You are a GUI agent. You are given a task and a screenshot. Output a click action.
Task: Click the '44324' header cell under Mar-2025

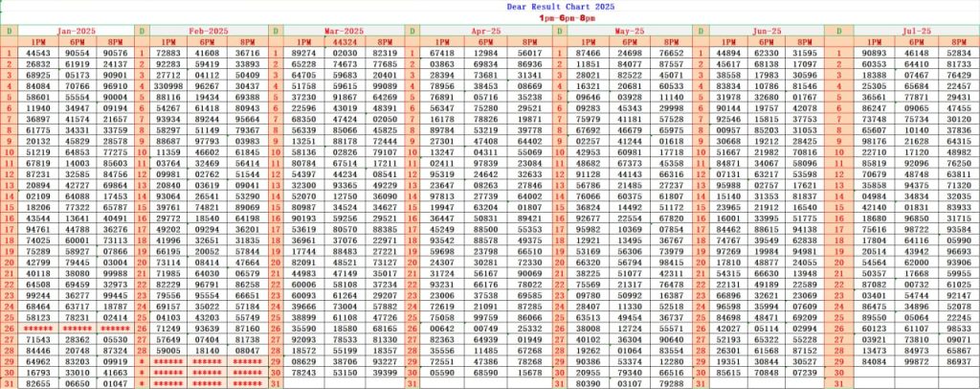345,41
